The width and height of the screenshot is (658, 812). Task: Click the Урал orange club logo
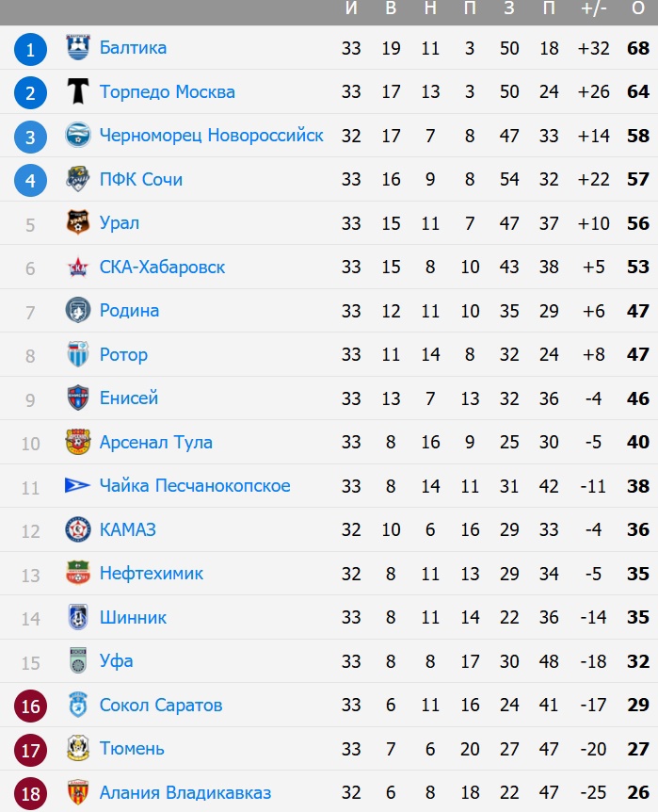click(x=77, y=223)
